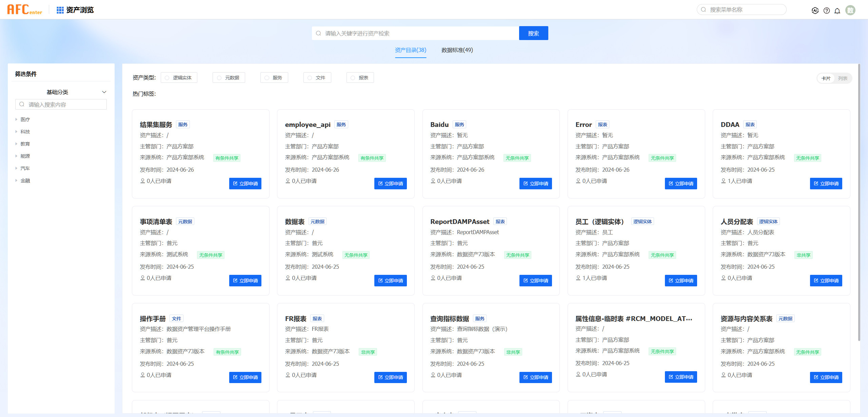Expand the 医疗 tree node
Screen dimensions: 868x417
tap(16, 119)
